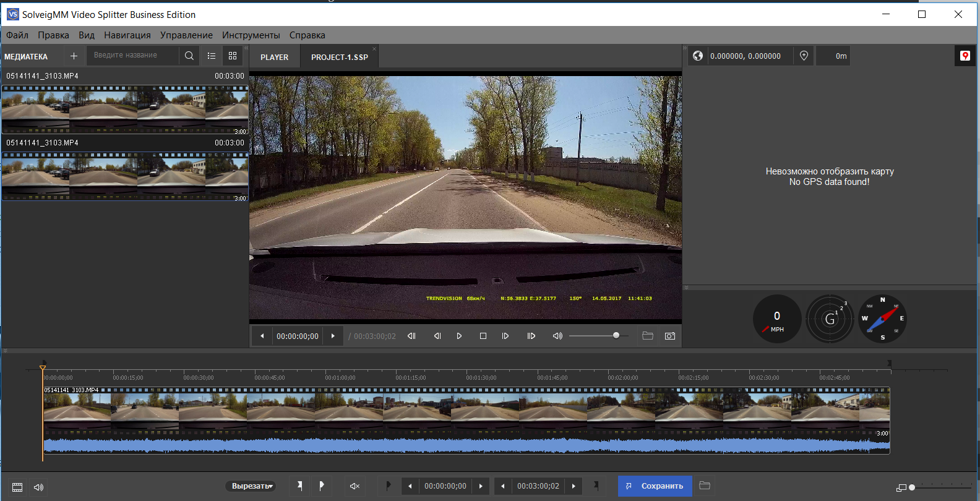The image size is (980, 501).
Task: Click the globe icon next to coordinates
Action: [698, 56]
